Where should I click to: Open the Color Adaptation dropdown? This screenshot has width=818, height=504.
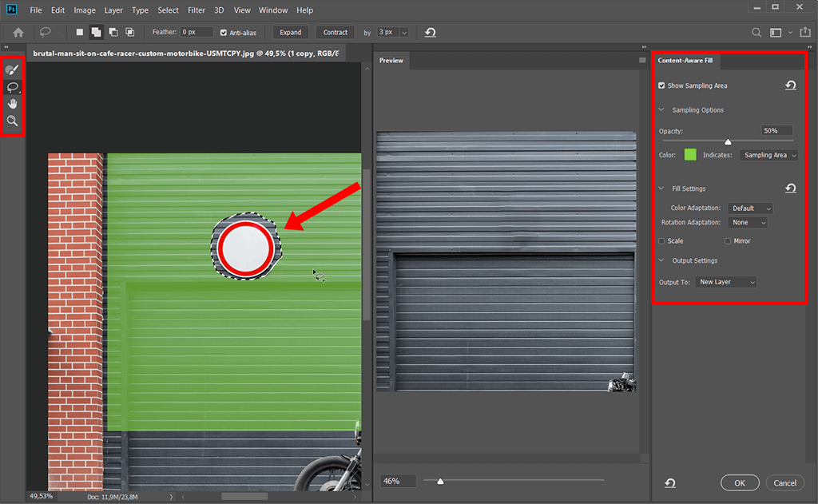(750, 208)
